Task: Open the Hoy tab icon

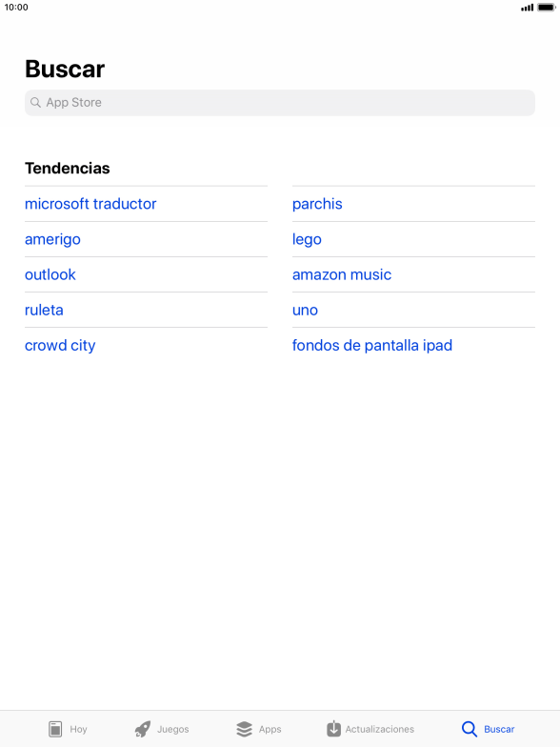Action: pos(55,729)
